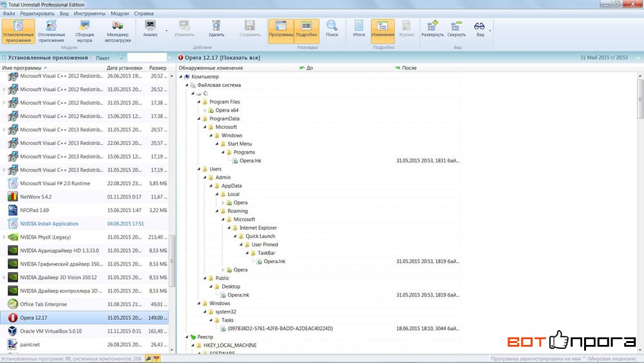
Task: Click Свернуть to collapse the tree
Action: [457, 29]
